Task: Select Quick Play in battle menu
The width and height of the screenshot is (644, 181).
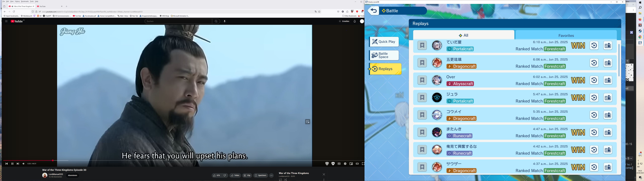Action: pyautogui.click(x=384, y=42)
